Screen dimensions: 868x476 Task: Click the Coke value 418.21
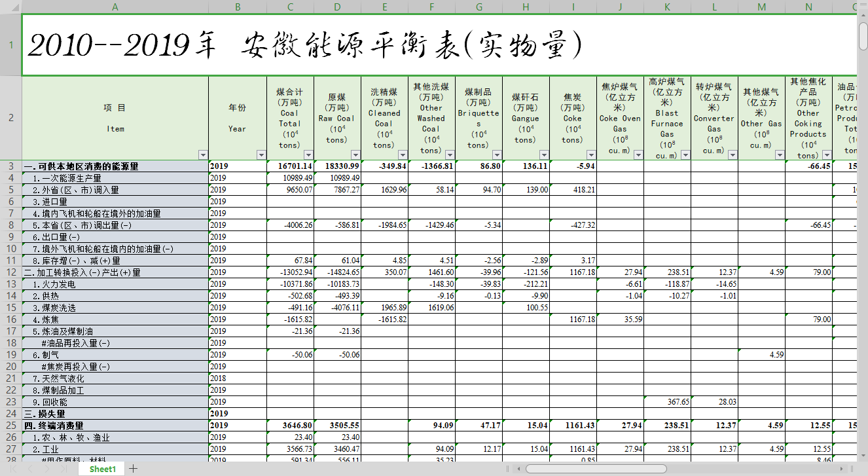573,190
